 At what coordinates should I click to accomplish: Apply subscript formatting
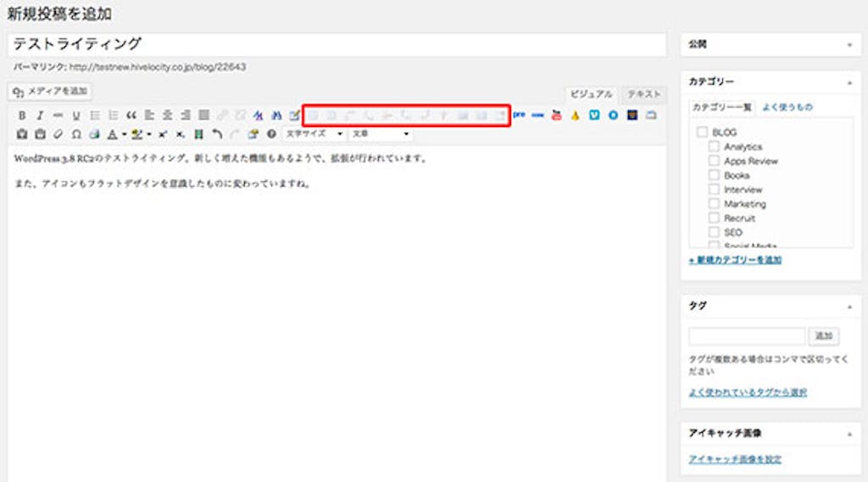181,134
